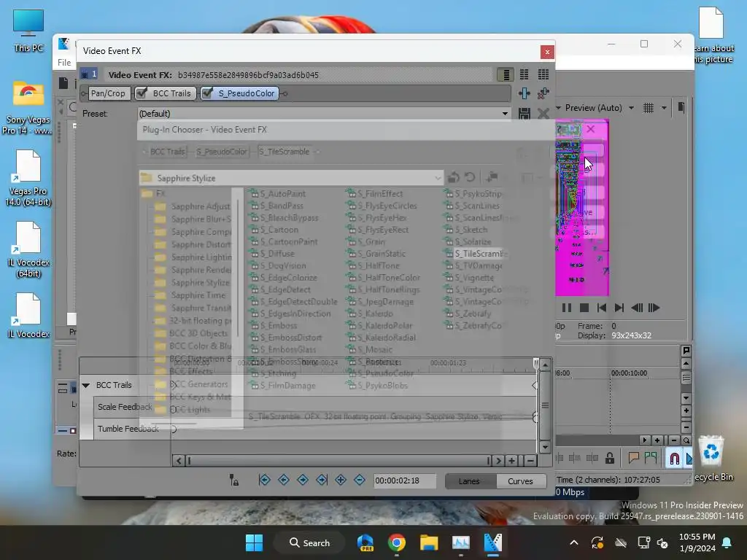Switch to single-column FX view icon
The width and height of the screenshot is (747, 560).
pos(506,75)
